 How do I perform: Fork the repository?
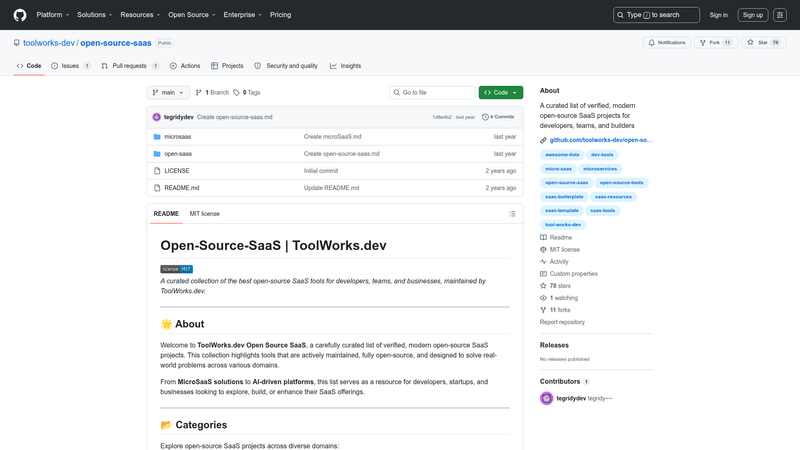pos(716,43)
